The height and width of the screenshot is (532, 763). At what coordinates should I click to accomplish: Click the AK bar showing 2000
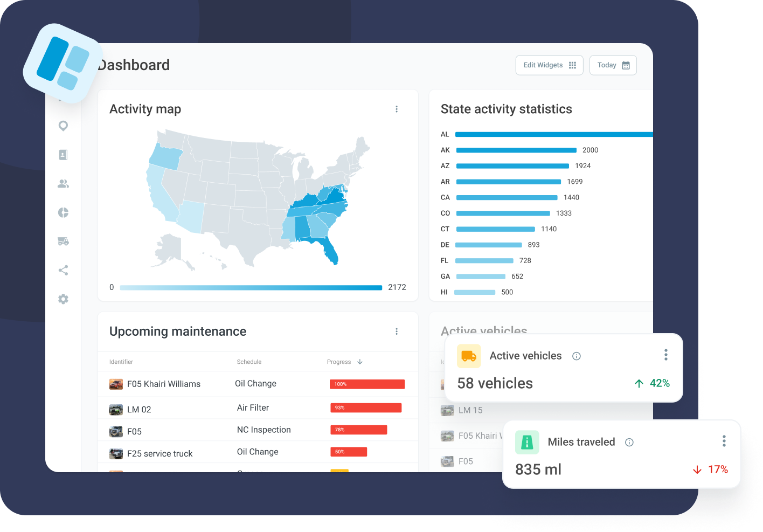[516, 150]
